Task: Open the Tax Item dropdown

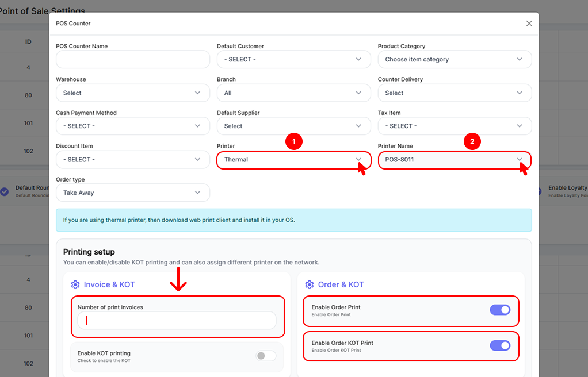Action: coord(454,126)
